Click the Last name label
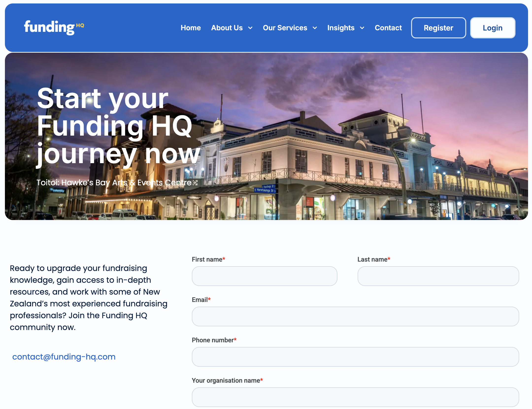The image size is (532, 409). (x=374, y=259)
